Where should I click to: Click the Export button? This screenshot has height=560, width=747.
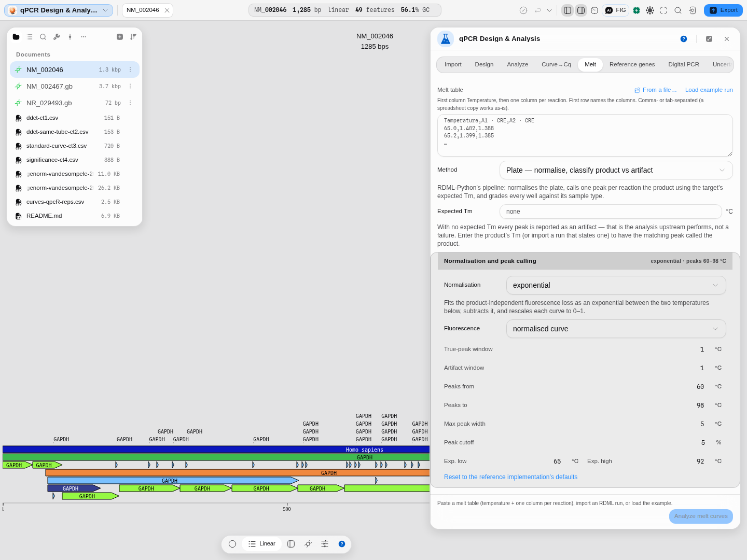point(723,10)
